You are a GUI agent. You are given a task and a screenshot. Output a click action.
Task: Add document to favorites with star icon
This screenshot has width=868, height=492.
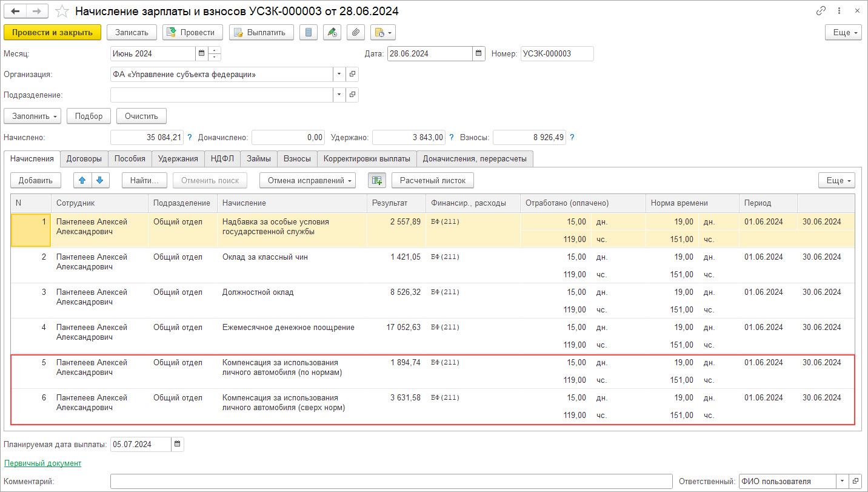tap(62, 12)
